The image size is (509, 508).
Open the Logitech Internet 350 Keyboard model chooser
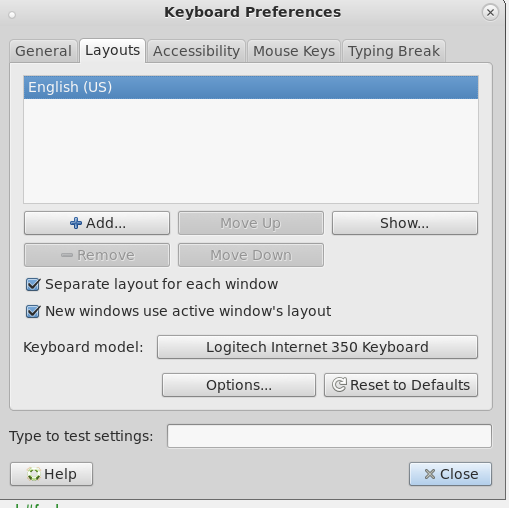coord(317,347)
